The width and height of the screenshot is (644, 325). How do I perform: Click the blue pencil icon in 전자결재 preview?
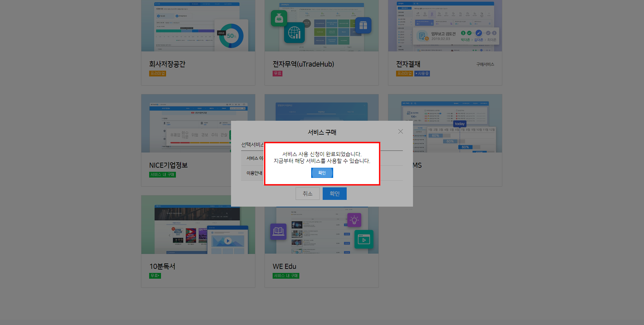pyautogui.click(x=479, y=33)
